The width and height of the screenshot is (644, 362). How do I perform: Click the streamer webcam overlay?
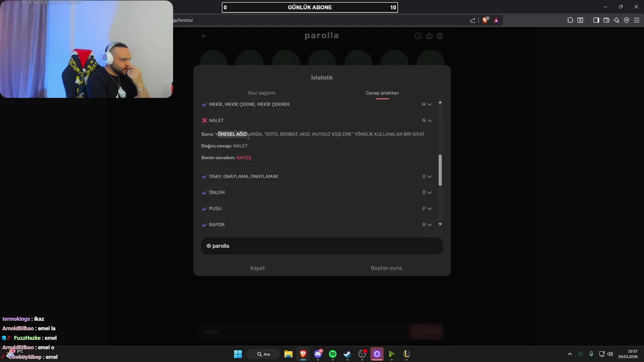pyautogui.click(x=87, y=49)
